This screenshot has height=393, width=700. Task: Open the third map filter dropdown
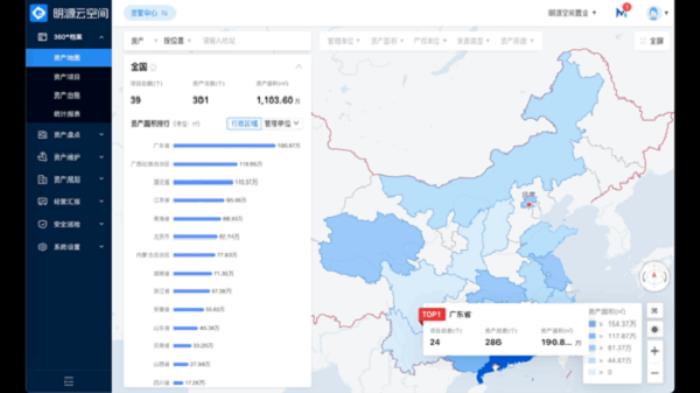[x=430, y=41]
